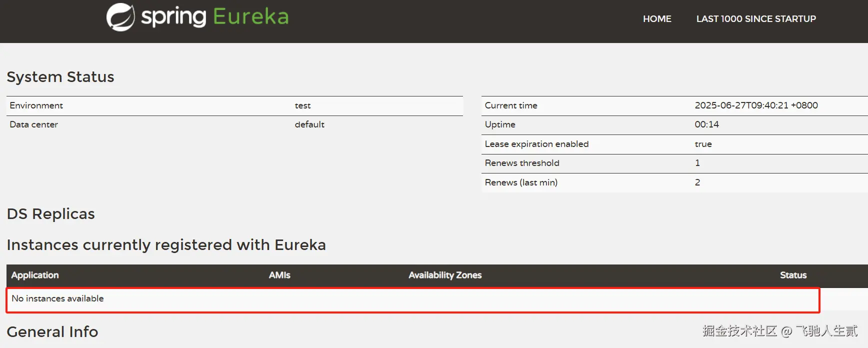Click the Availability Zones column header
Screen dimensions: 868x348
[x=445, y=275]
